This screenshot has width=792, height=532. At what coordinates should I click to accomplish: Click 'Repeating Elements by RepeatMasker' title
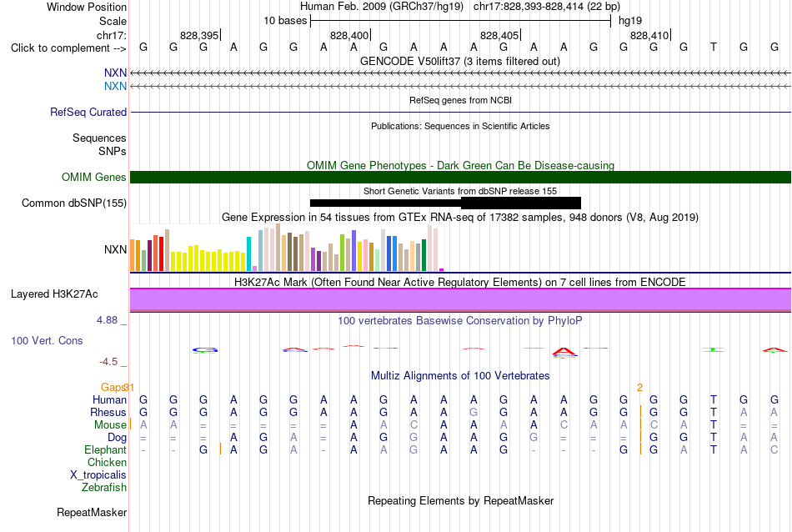[460, 500]
